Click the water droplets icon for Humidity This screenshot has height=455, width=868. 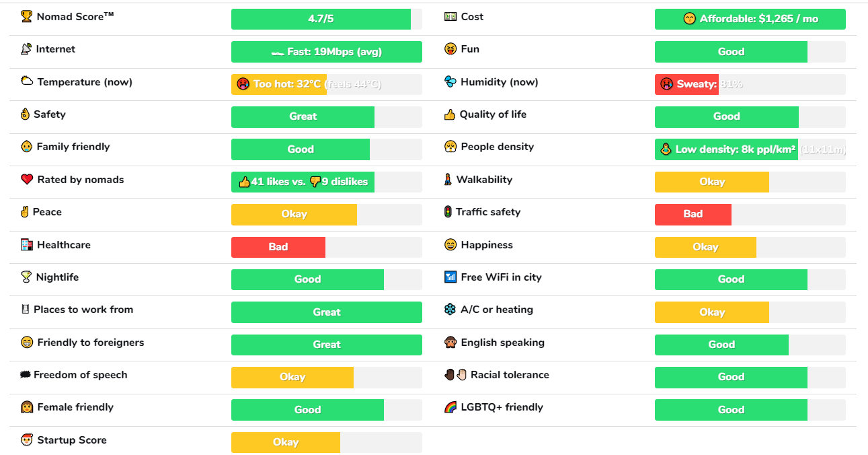point(450,82)
